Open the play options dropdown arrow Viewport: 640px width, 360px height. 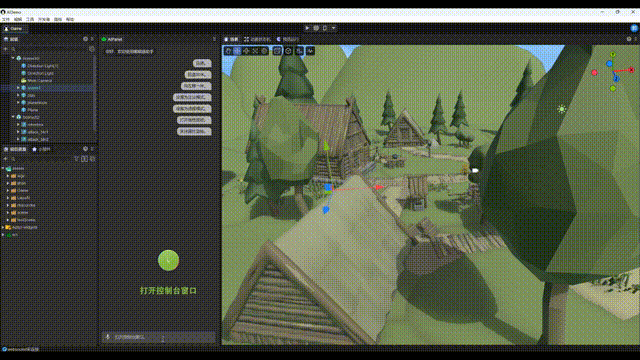[334, 28]
